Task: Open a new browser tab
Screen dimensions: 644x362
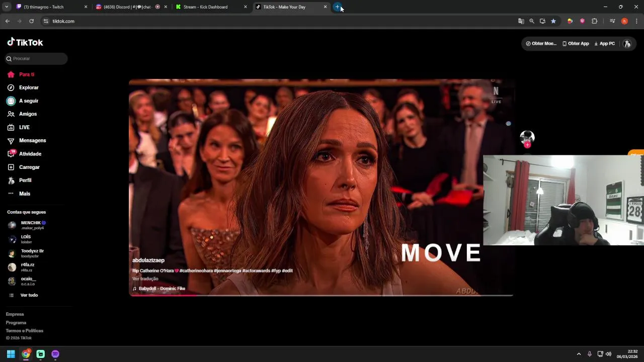Action: point(337,7)
